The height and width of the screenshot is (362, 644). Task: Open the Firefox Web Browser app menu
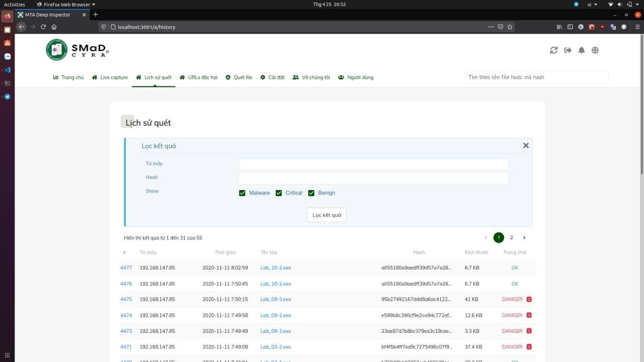pyautogui.click(x=66, y=5)
